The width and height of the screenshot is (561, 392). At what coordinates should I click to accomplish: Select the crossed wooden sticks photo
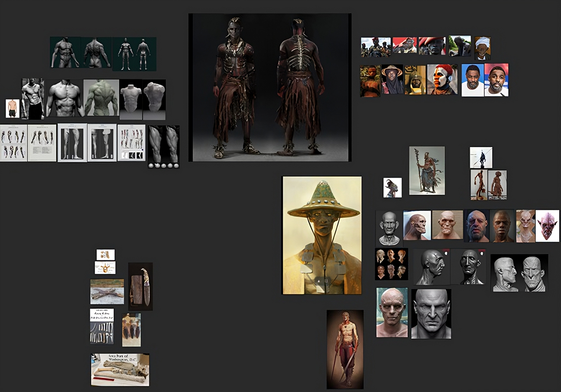107,292
